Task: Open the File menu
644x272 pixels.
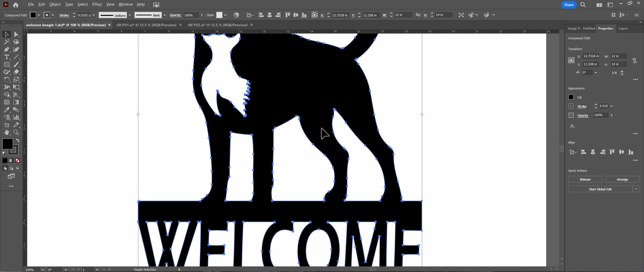Action: [31, 4]
